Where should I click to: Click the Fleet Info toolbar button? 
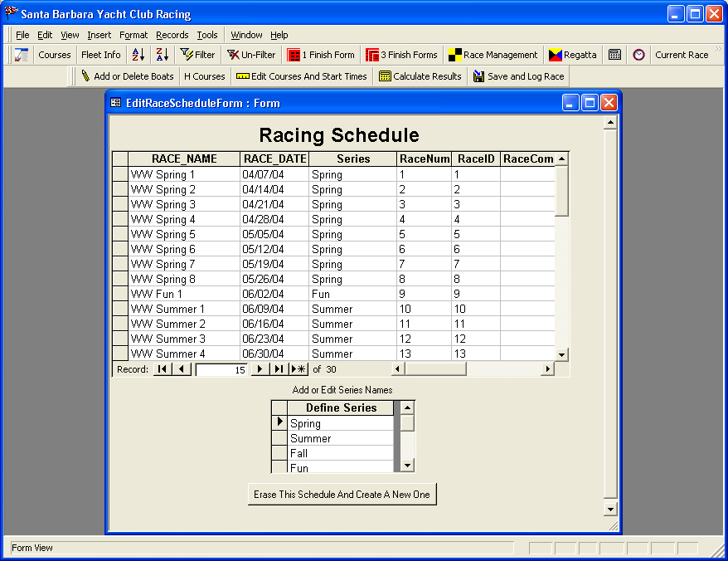101,55
